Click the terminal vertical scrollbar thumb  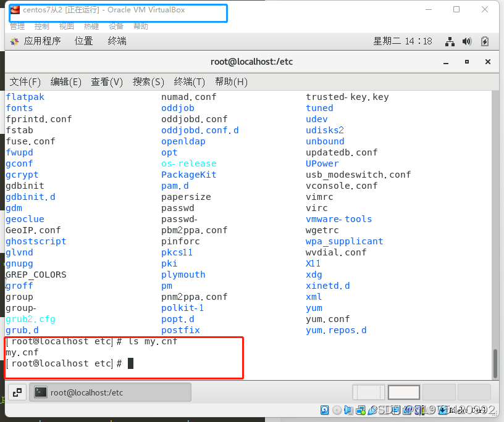tap(495, 364)
